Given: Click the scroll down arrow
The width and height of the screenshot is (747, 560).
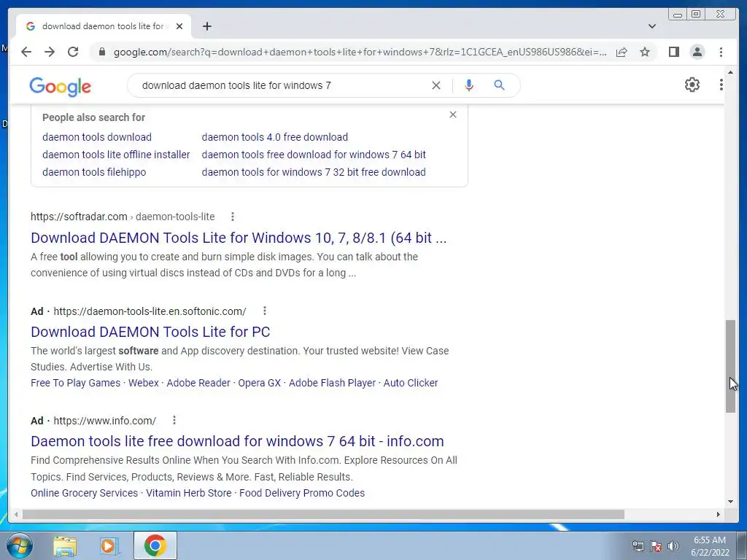Looking at the screenshot, I should 730,502.
